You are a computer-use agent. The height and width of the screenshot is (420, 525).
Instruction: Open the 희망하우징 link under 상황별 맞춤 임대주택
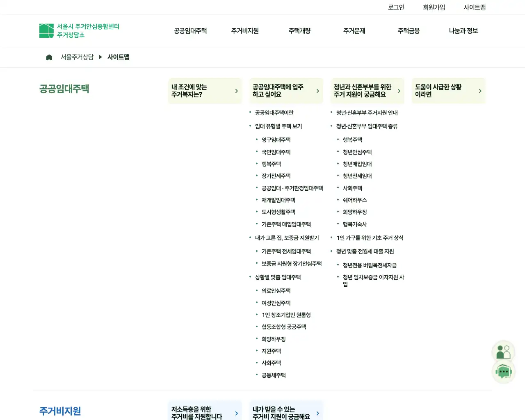pos(274,339)
